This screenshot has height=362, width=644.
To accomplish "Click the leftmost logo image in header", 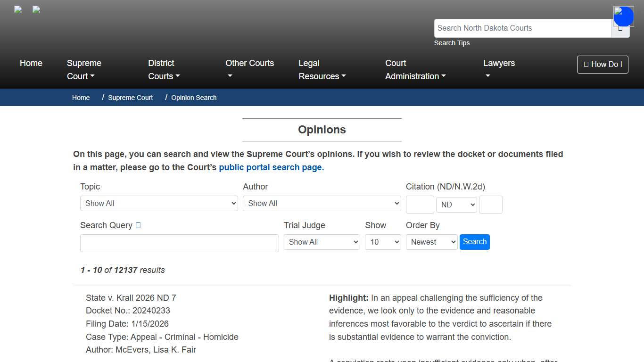I will point(18,9).
